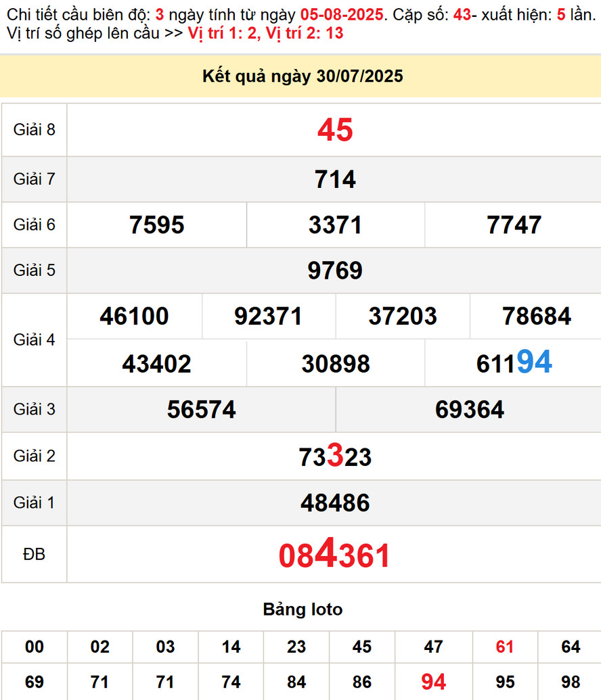Select Giải 4 number 78684

(x=536, y=316)
